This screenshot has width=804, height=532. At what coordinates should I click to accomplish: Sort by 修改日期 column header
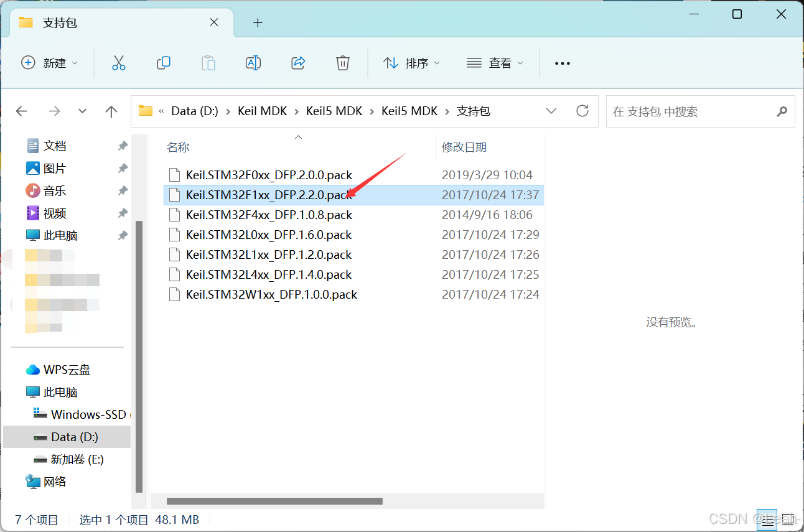click(x=464, y=147)
